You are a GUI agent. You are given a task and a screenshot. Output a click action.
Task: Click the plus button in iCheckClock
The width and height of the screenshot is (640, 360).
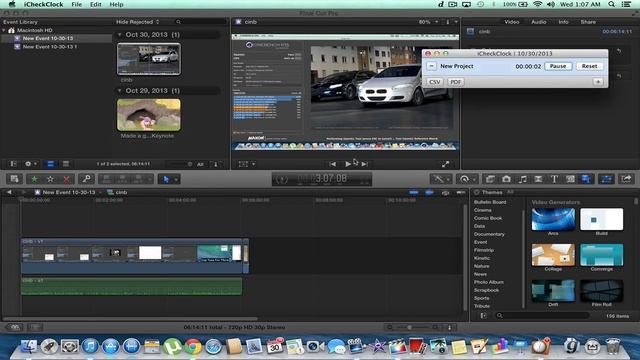[x=598, y=82]
